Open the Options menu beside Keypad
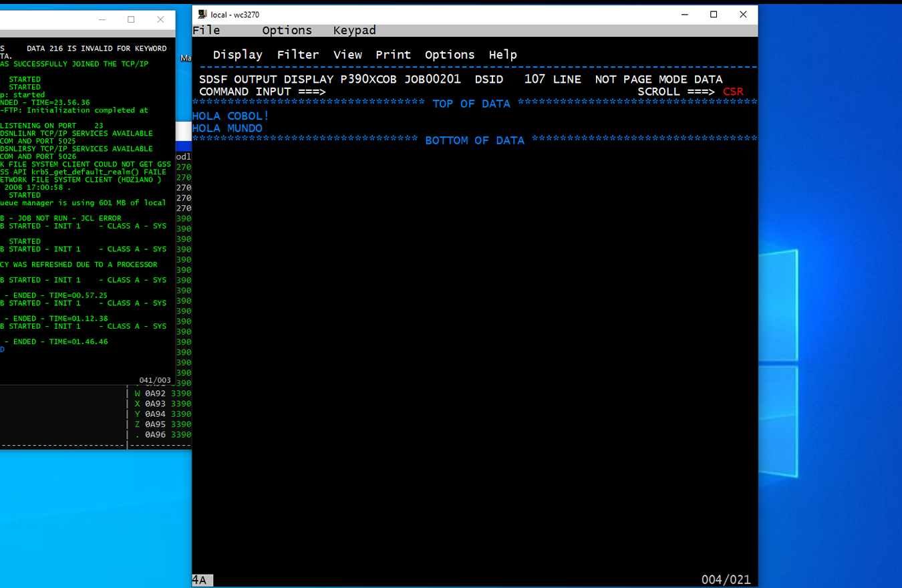The width and height of the screenshot is (902, 588). 287,31
